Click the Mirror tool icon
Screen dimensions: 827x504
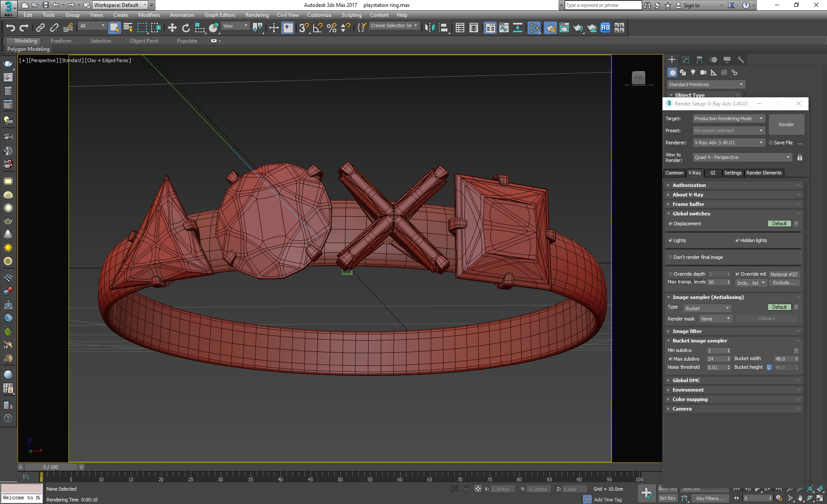pos(429,28)
